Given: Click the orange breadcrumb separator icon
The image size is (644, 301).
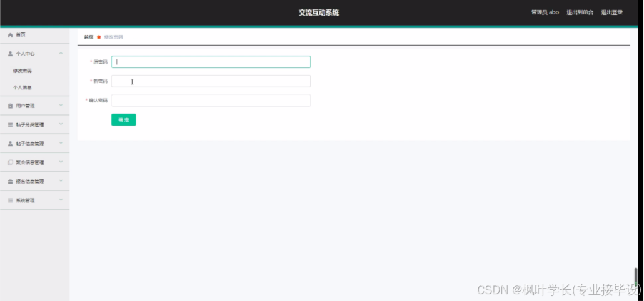Looking at the screenshot, I should (x=99, y=37).
